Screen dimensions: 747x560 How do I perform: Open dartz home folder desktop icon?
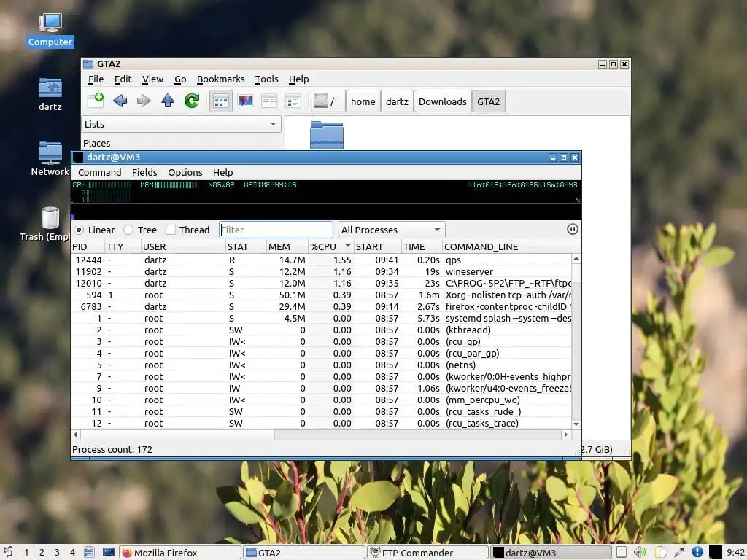(x=50, y=94)
